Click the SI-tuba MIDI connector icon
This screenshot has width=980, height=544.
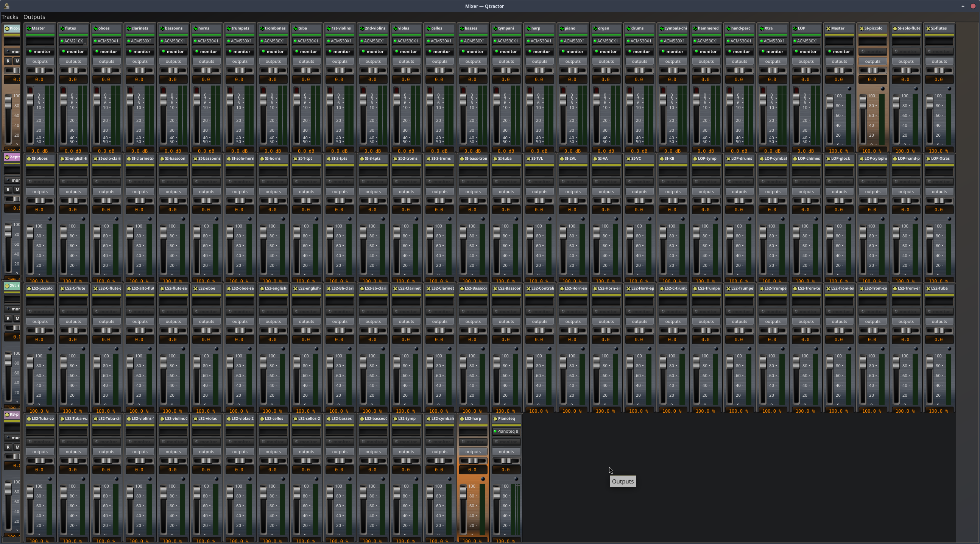tap(495, 159)
